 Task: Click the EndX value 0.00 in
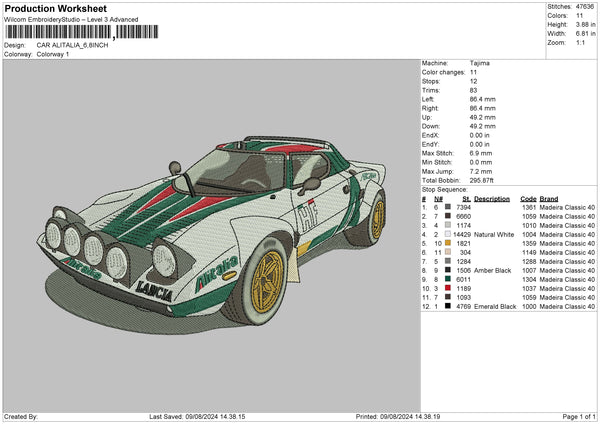(479, 135)
